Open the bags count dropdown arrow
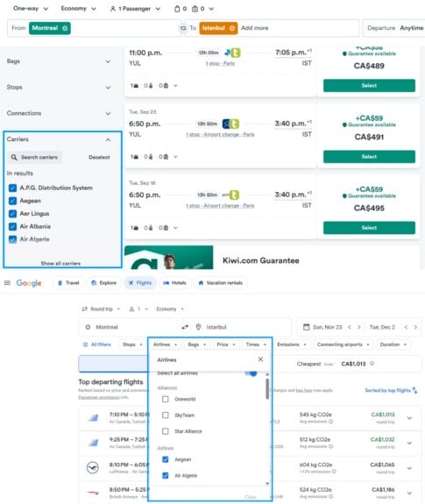This screenshot has width=425, height=504. [x=211, y=9]
